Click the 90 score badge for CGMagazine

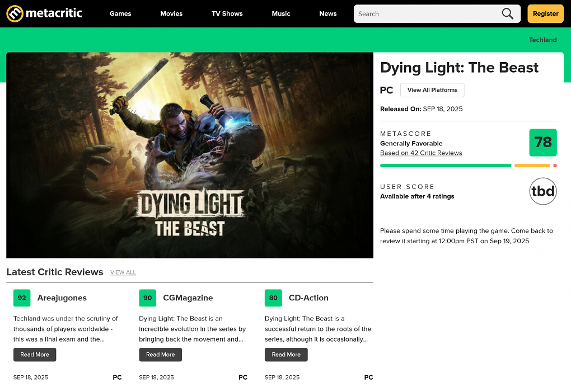pos(147,298)
